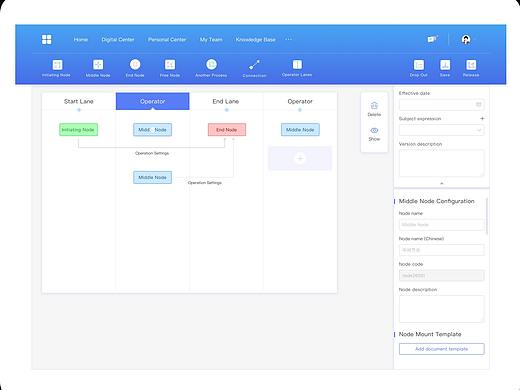Viewport: 520px width, 390px height.
Task: Click the green Initiating Node box
Action: point(78,130)
